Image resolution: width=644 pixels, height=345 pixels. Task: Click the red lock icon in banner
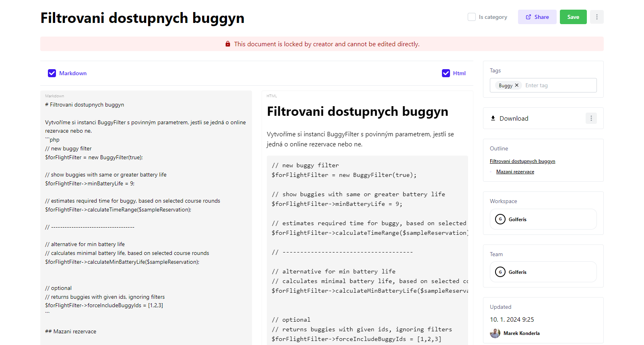point(228,44)
